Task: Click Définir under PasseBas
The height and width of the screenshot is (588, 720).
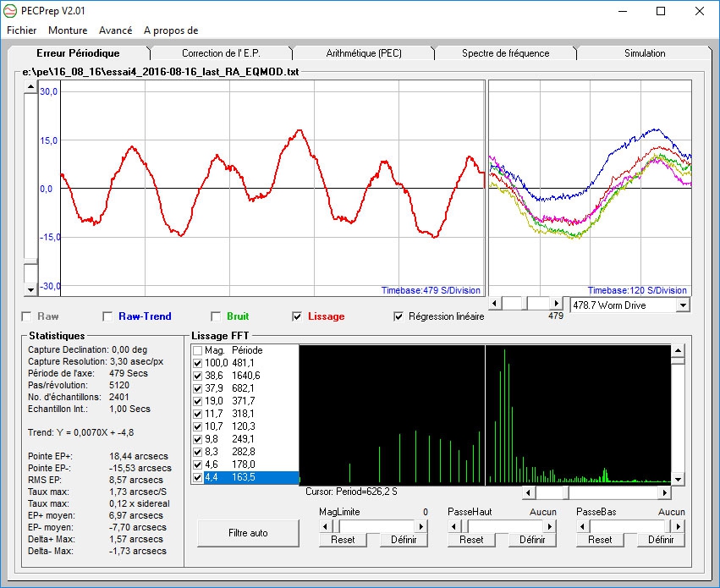Action: 661,540
